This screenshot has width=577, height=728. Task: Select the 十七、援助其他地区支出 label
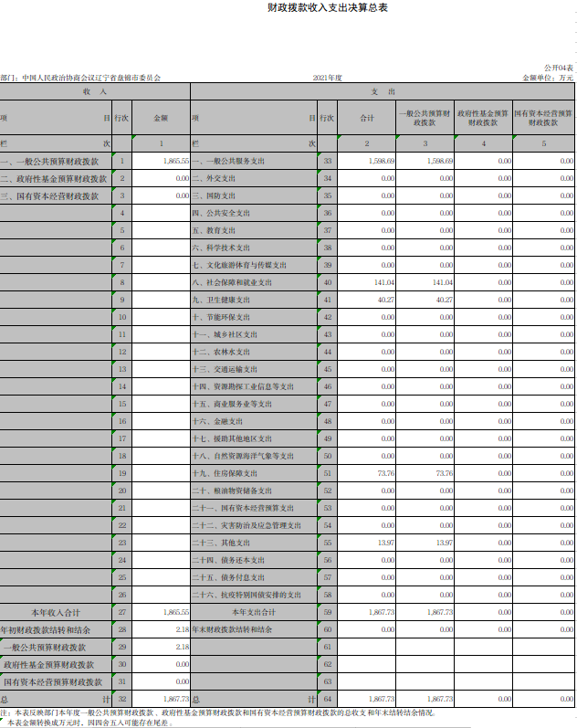232,438
